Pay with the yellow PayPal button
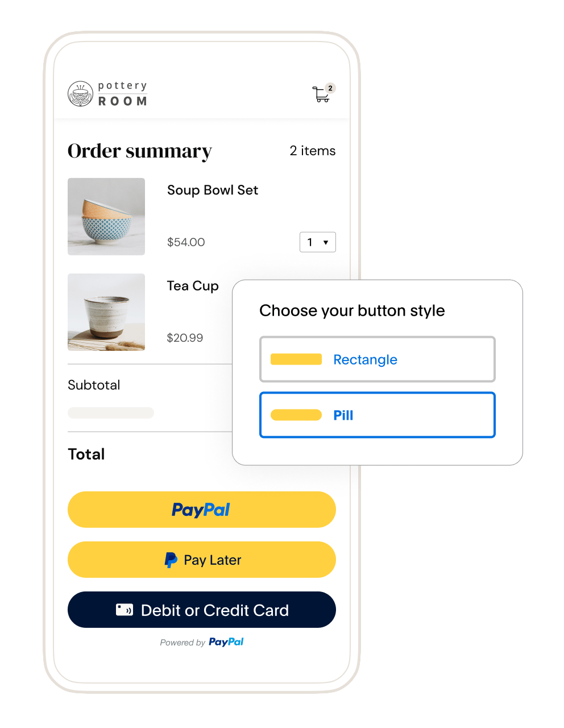 pyautogui.click(x=202, y=510)
